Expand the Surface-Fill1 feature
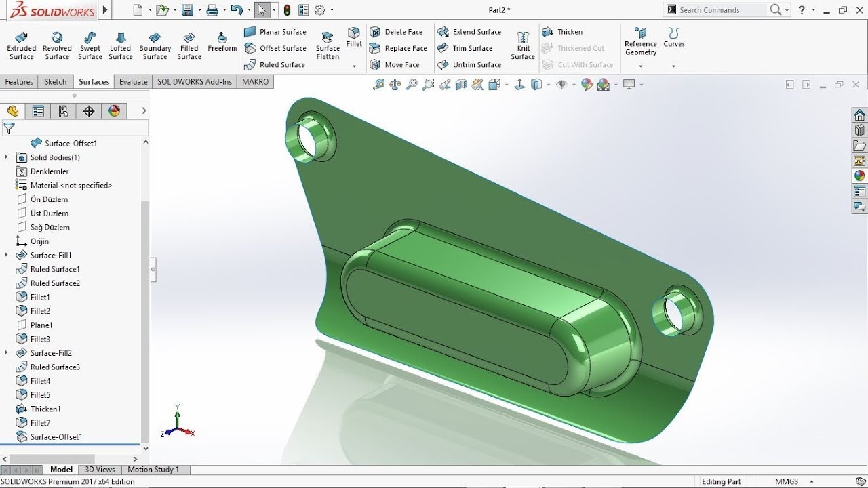Image resolution: width=868 pixels, height=488 pixels. [x=7, y=255]
